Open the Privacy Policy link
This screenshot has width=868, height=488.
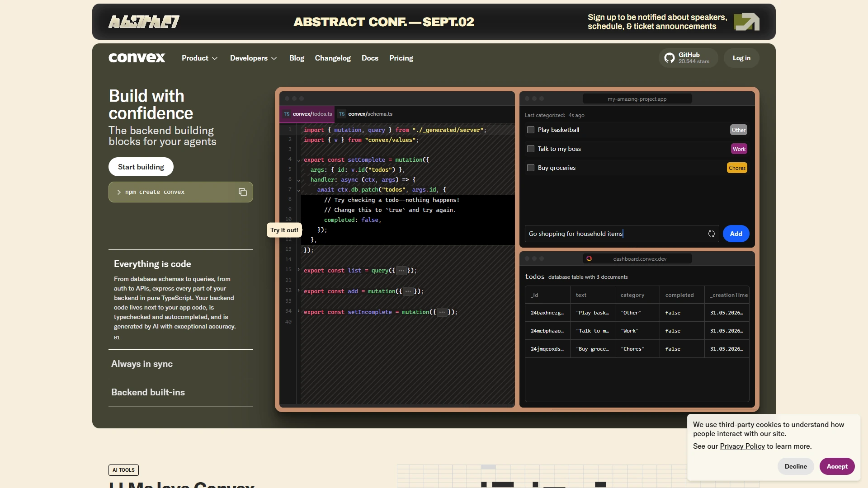pos(742,446)
